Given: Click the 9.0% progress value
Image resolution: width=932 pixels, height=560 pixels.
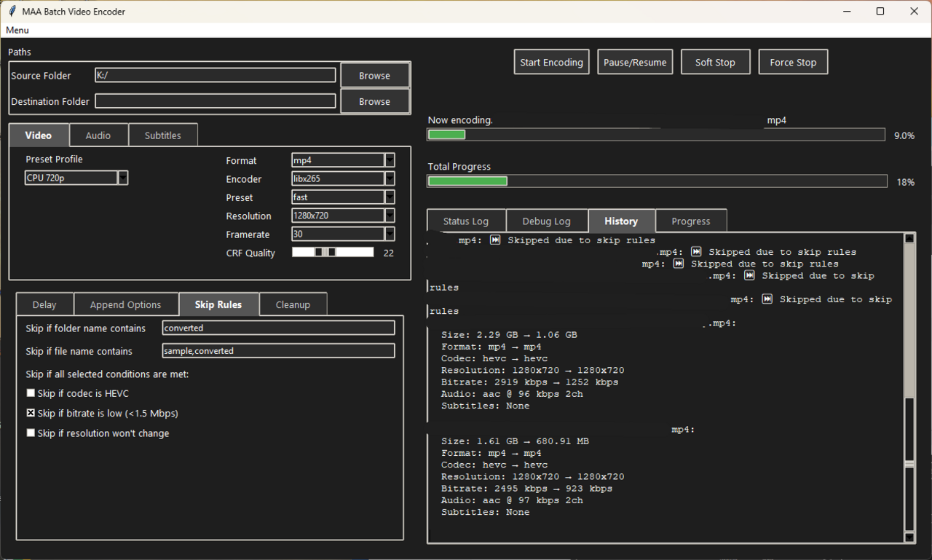Looking at the screenshot, I should click(x=904, y=135).
